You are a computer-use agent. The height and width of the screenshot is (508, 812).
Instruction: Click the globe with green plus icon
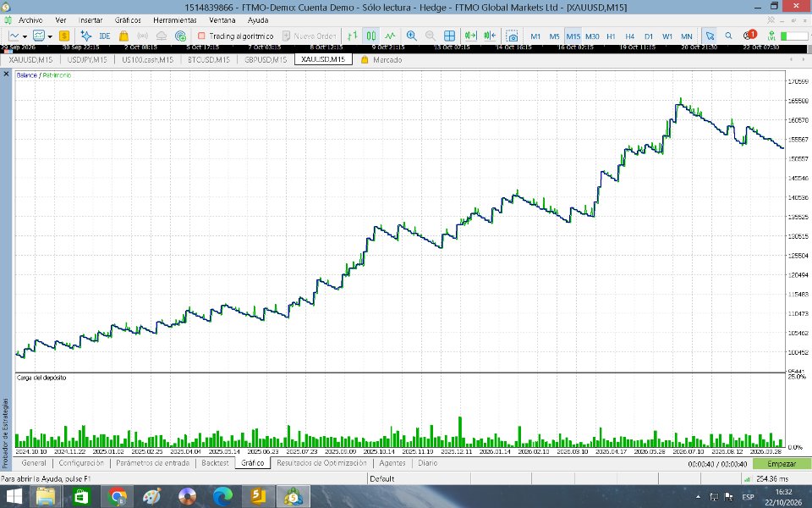coord(180,36)
